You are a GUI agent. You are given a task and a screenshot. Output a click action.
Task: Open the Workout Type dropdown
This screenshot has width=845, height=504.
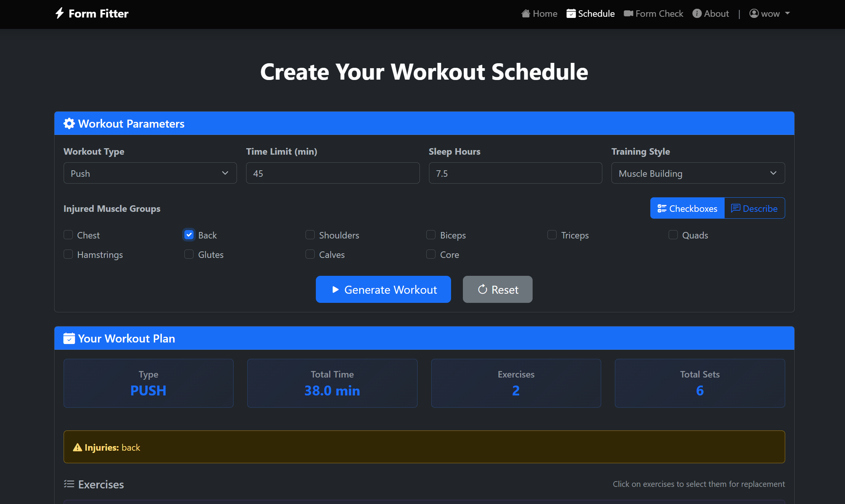click(x=150, y=173)
